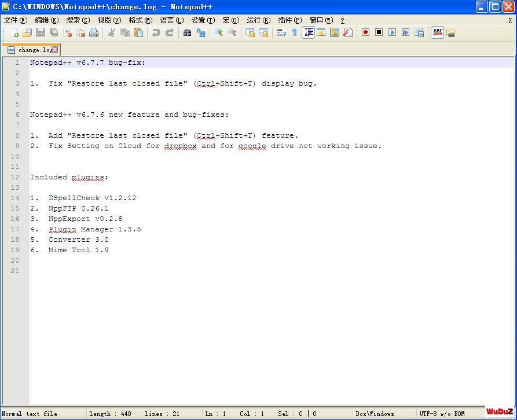Toggle the indent guide toolbar button
The width and height of the screenshot is (517, 420).
308,32
